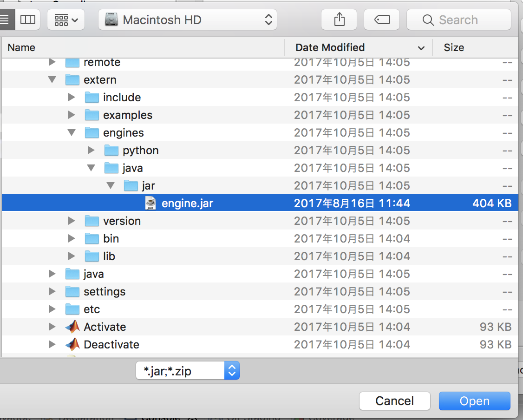Screen dimensions: 523x420
Task: Click engine.jar's modified date 2017年8月16日 11:44
Action: (x=352, y=203)
